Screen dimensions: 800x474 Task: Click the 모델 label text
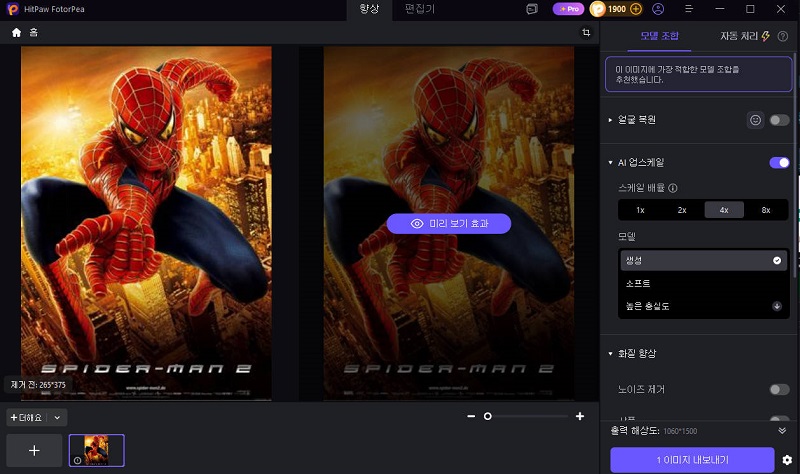click(627, 237)
